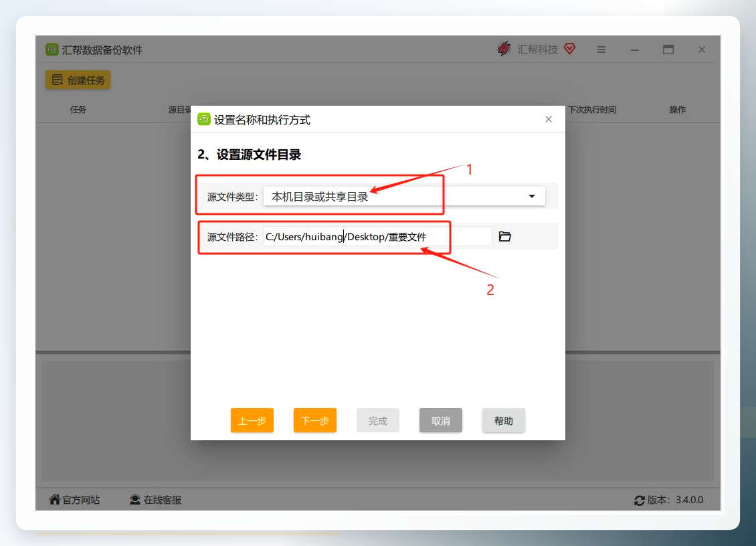Click the dialog's green app logo icon
This screenshot has height=546, width=756.
pos(204,119)
